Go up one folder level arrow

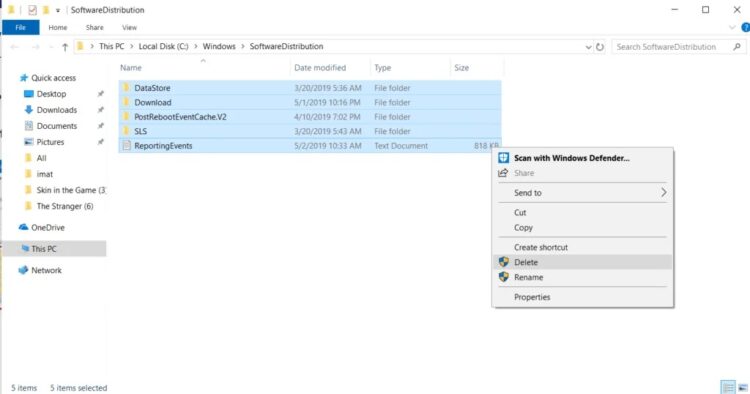point(65,47)
